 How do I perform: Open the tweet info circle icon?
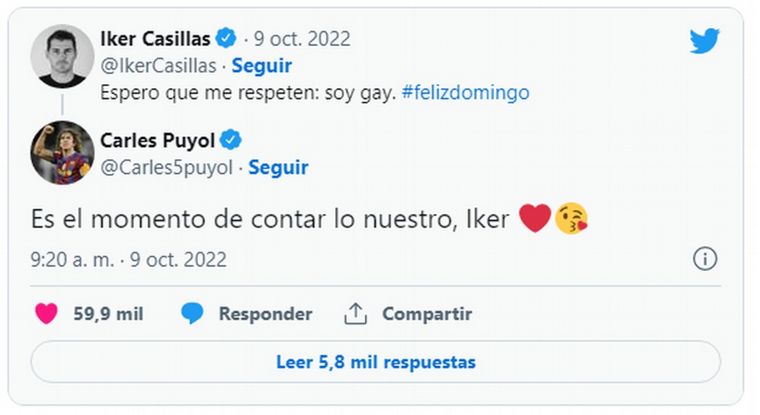pyautogui.click(x=705, y=259)
